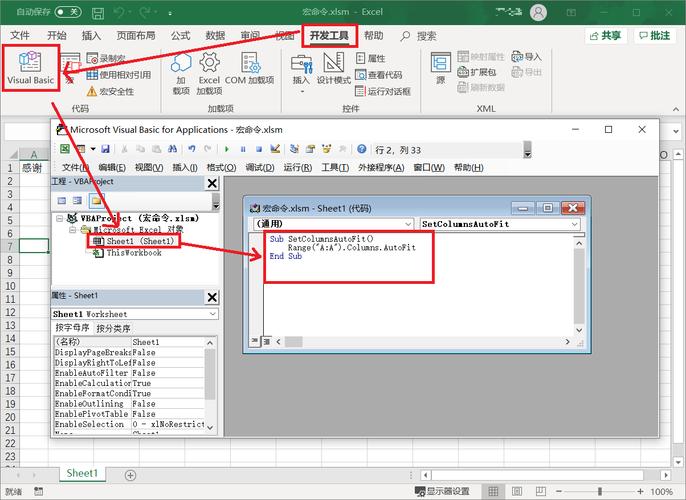
Task: Click the 共享 share button
Action: tap(606, 35)
